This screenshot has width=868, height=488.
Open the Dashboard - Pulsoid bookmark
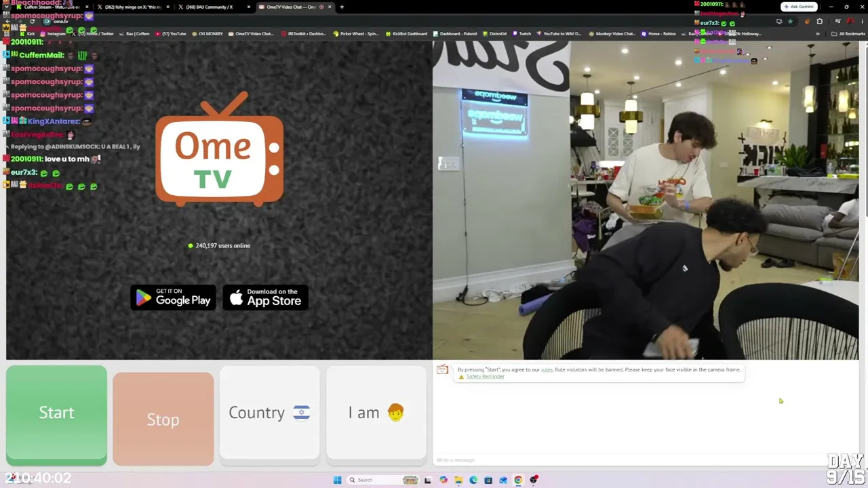(x=454, y=34)
